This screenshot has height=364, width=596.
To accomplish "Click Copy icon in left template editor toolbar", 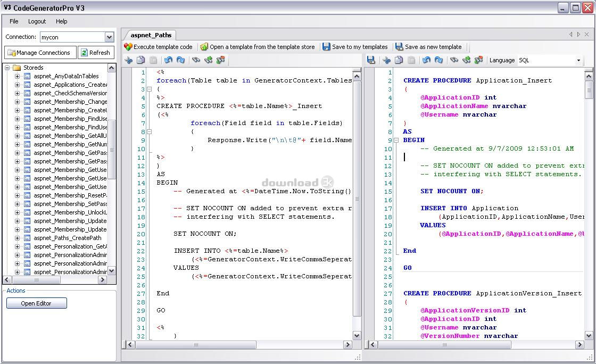I will tap(141, 60).
